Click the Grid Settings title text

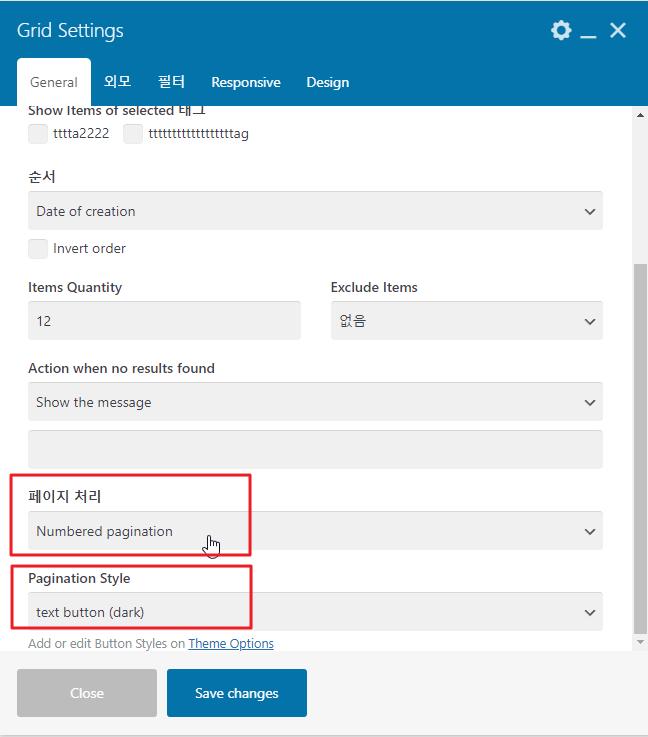point(70,31)
